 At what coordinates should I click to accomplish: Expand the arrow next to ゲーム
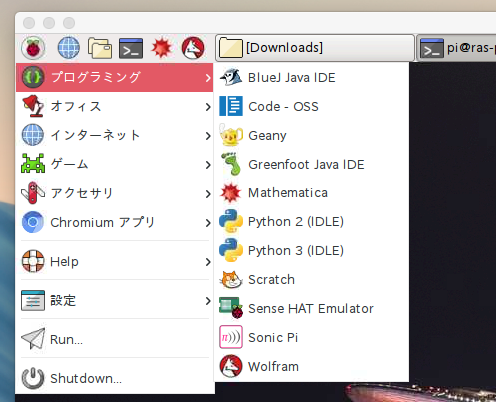click(208, 165)
